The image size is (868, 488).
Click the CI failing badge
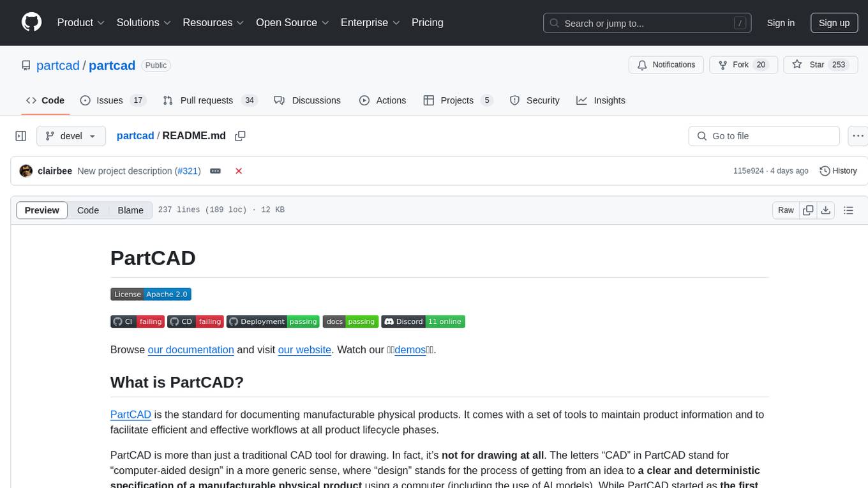(137, 322)
